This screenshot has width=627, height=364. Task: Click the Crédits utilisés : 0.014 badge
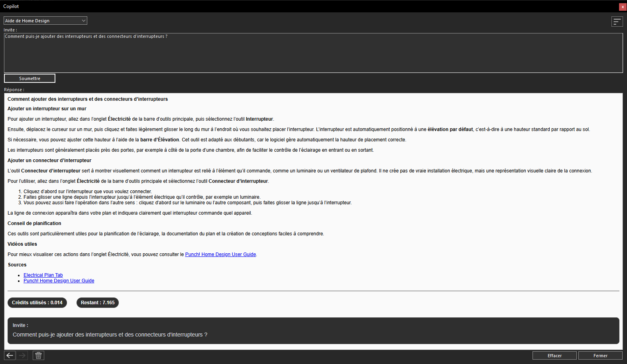click(37, 303)
